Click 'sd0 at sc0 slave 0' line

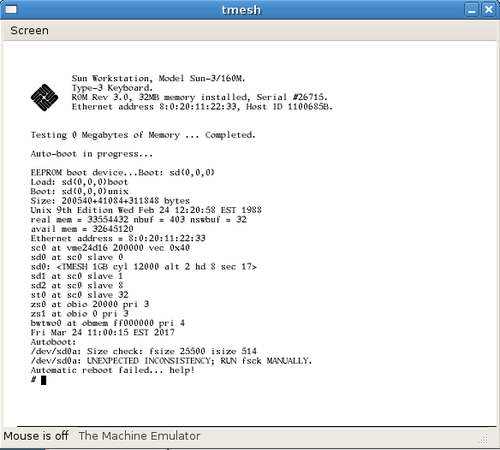point(77,257)
